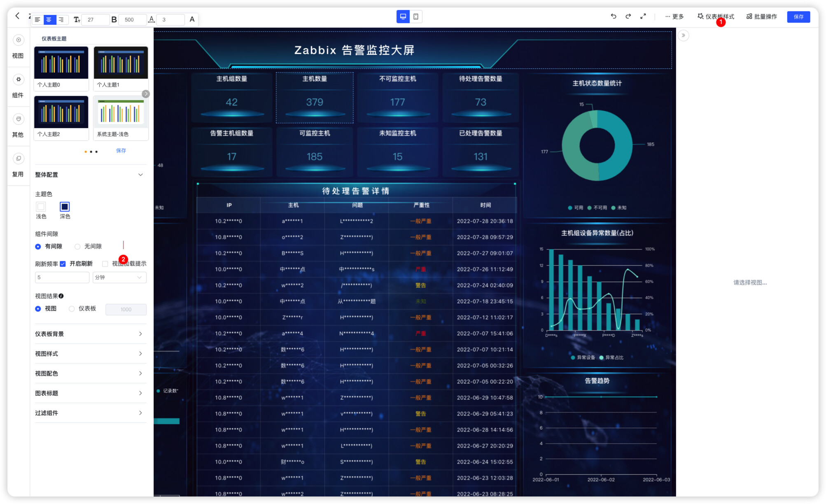Enter fullscreen preview mode

(643, 16)
